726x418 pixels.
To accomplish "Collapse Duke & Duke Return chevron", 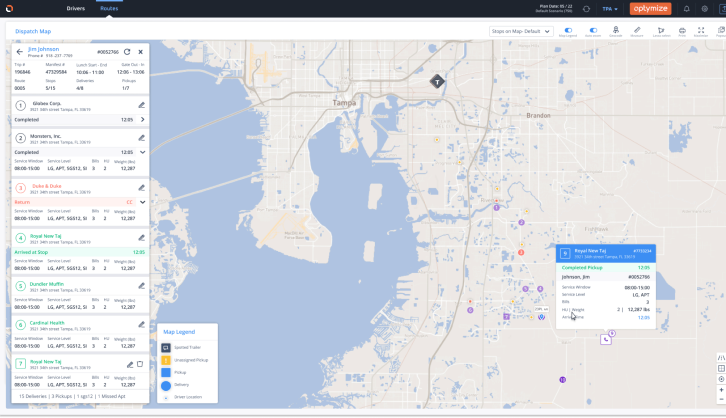I will click(x=143, y=202).
